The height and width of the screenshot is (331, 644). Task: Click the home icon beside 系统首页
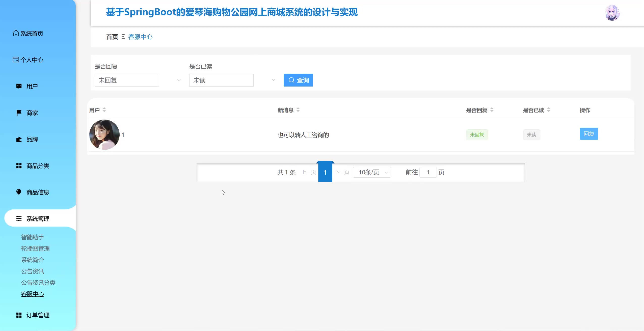tap(16, 33)
